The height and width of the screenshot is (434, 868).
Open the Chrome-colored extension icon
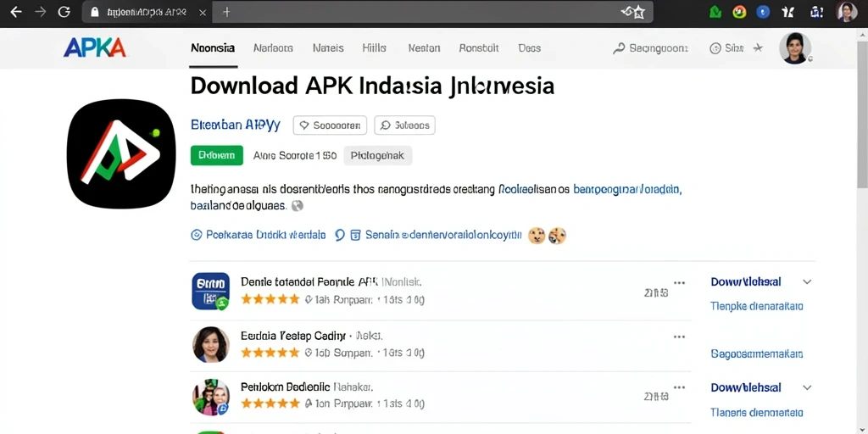pos(739,12)
